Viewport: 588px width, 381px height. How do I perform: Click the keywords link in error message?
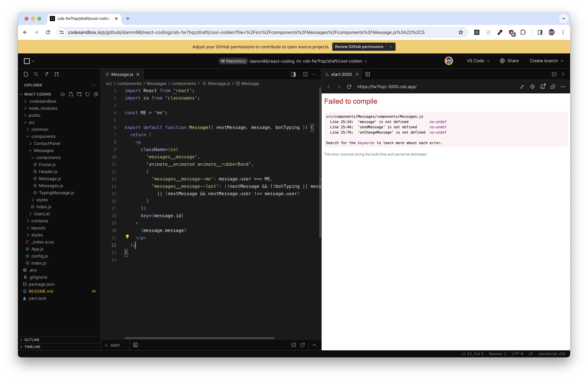click(366, 143)
